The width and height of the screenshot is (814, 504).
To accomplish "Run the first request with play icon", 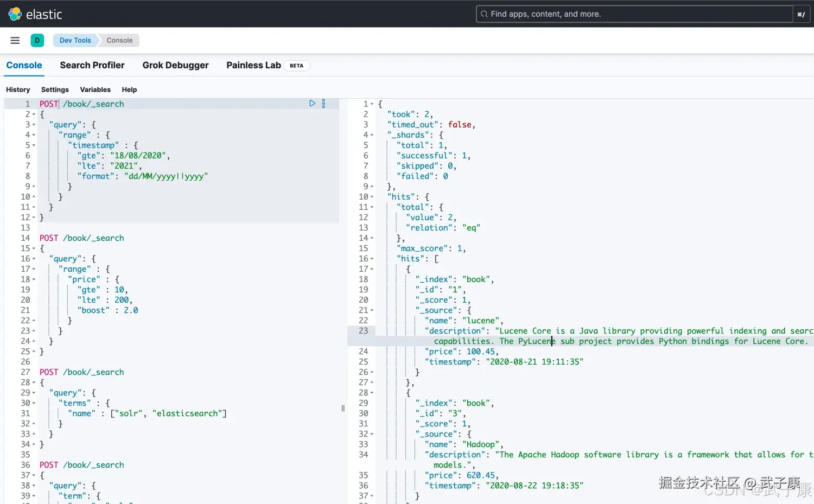I will tap(312, 103).
